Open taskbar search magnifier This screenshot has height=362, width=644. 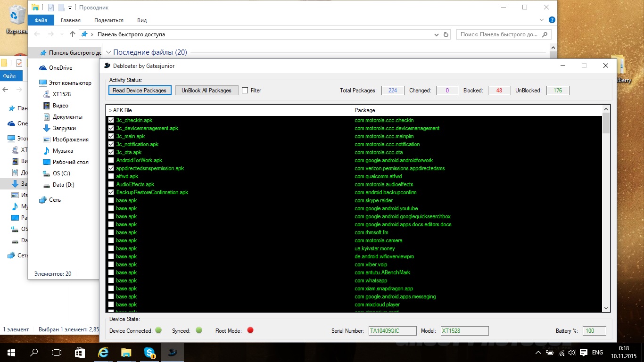[x=34, y=352]
